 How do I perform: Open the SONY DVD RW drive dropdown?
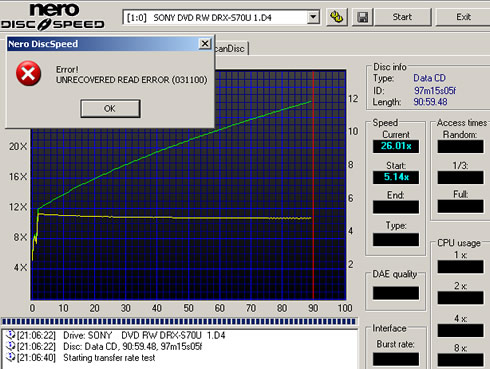(313, 17)
